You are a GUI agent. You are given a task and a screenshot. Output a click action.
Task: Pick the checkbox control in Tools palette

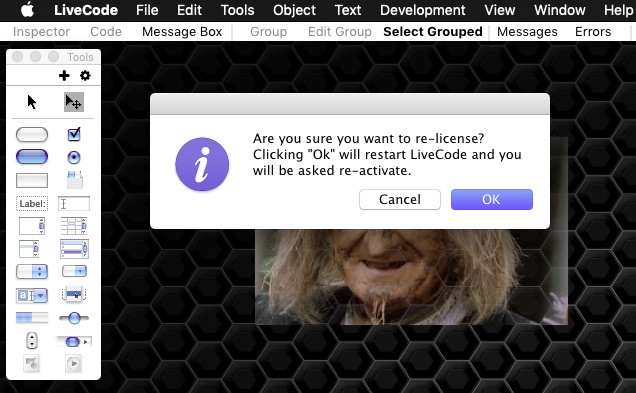74,134
